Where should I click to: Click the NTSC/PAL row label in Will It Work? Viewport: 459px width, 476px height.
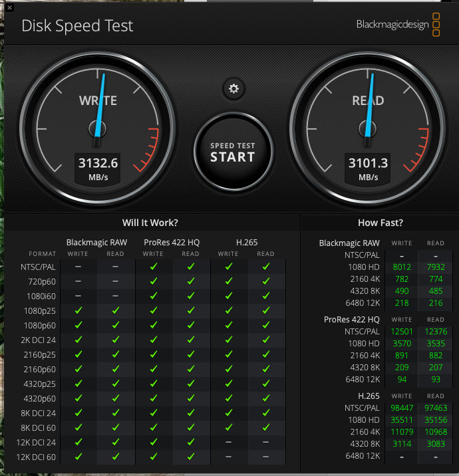[39, 267]
